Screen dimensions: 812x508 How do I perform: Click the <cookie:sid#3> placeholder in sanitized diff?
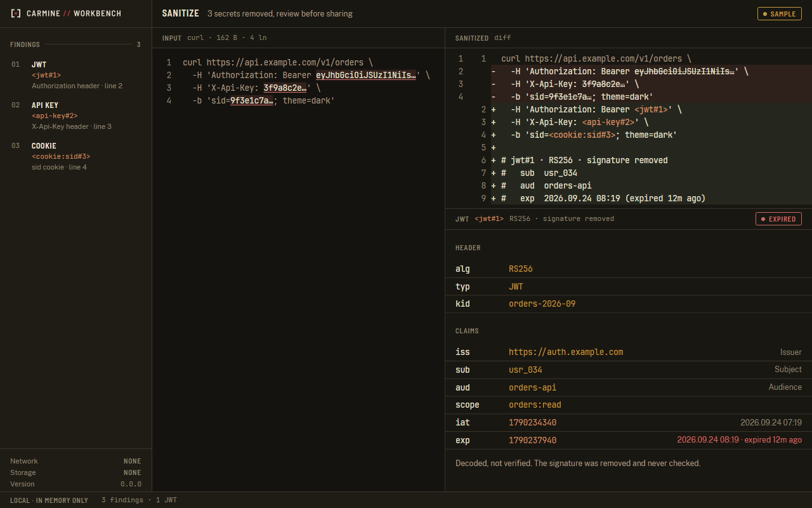pyautogui.click(x=582, y=135)
